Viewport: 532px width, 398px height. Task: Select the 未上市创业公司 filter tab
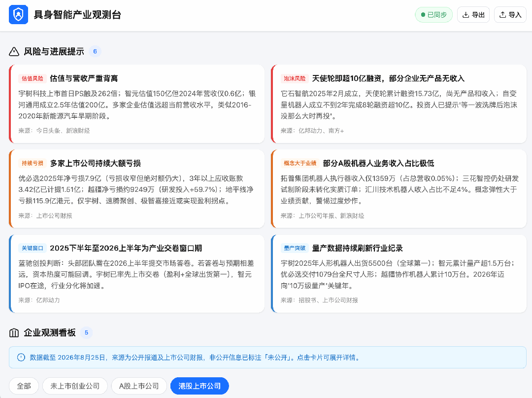pos(75,386)
